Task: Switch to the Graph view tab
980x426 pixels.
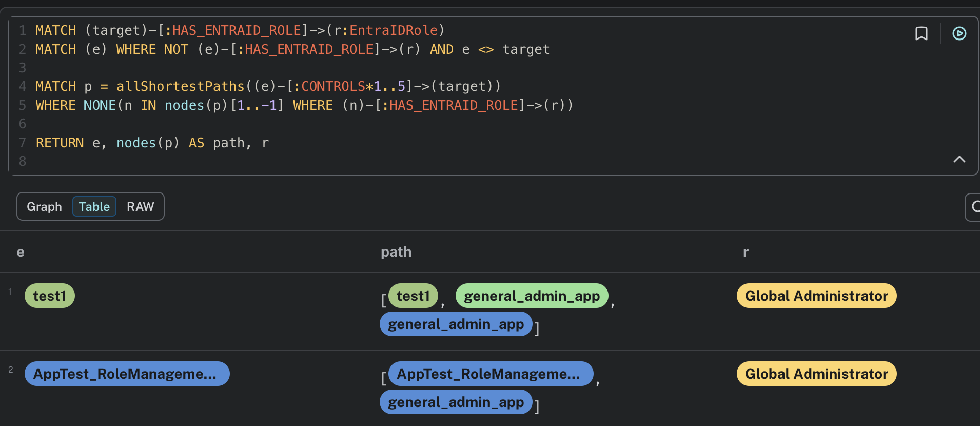Action: click(x=44, y=206)
